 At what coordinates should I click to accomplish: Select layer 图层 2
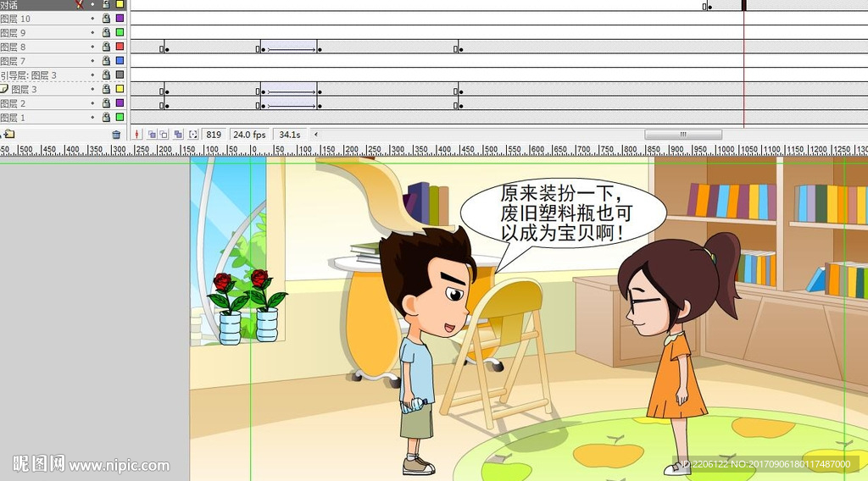tap(13, 103)
